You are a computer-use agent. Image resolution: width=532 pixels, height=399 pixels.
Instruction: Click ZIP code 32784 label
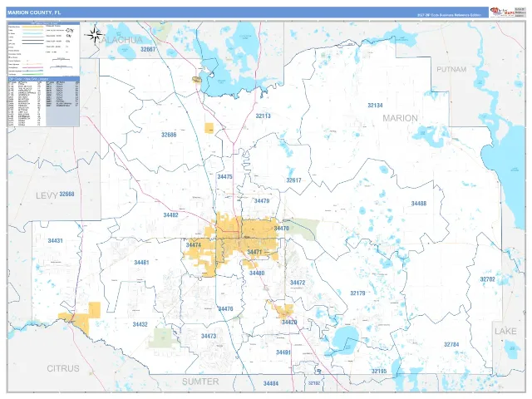[451, 345]
